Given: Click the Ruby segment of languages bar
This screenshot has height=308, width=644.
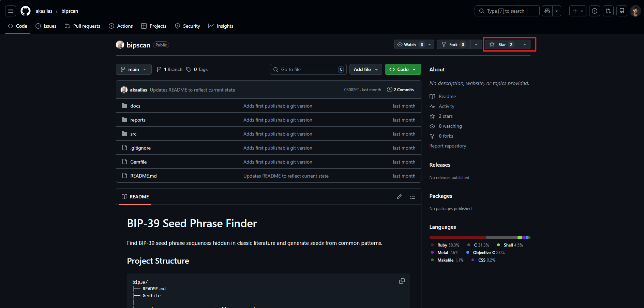Looking at the screenshot, I should click(458, 238).
